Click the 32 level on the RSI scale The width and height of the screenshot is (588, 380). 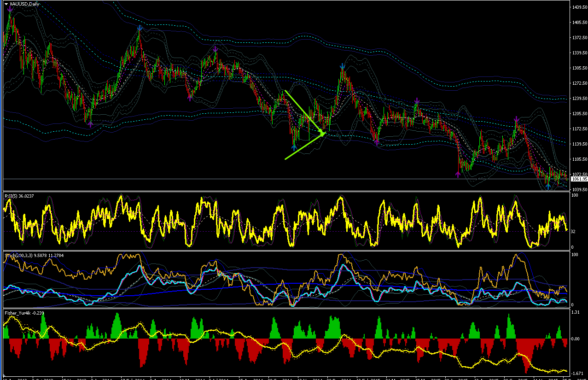574,232
